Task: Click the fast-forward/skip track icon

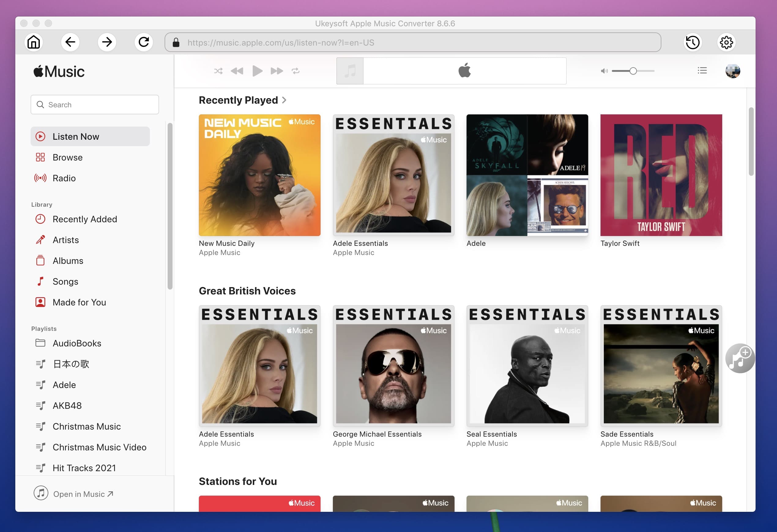Action: point(276,71)
